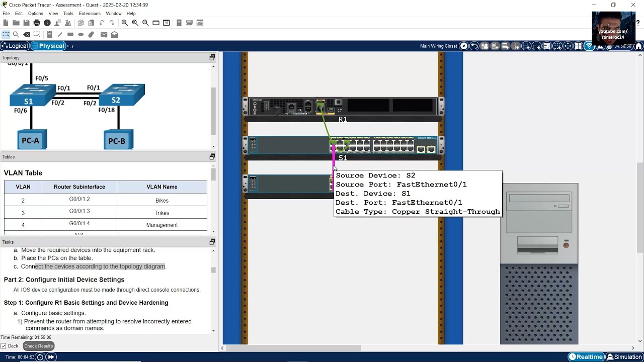Image resolution: width=644 pixels, height=362 pixels.
Task: Copy selection with the copy icon
Action: 80,23
